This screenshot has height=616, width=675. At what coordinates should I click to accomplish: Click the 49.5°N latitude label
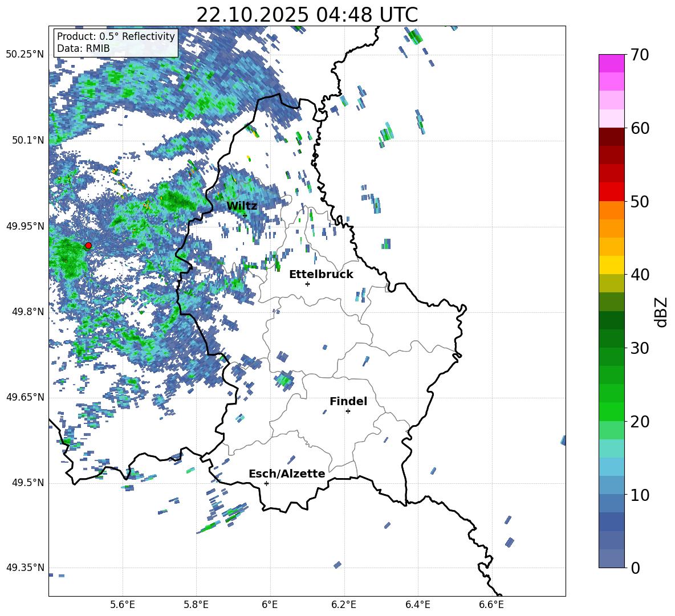point(29,483)
